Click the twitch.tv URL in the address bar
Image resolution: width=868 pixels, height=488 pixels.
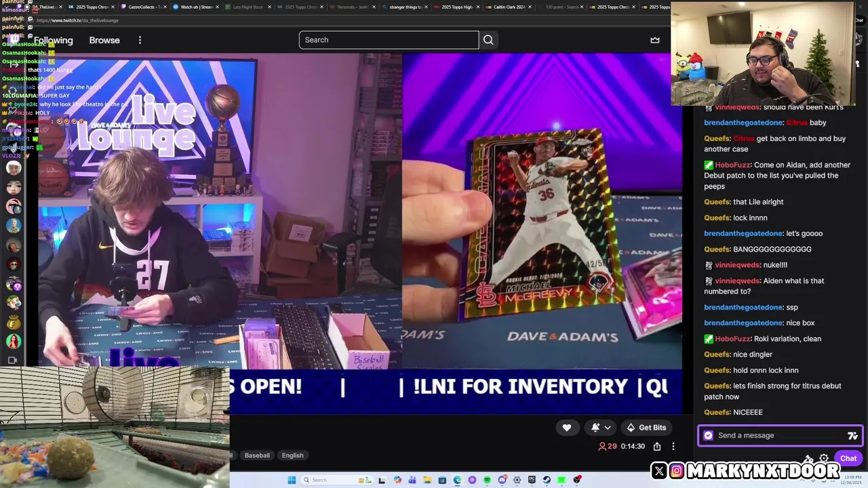pos(77,20)
